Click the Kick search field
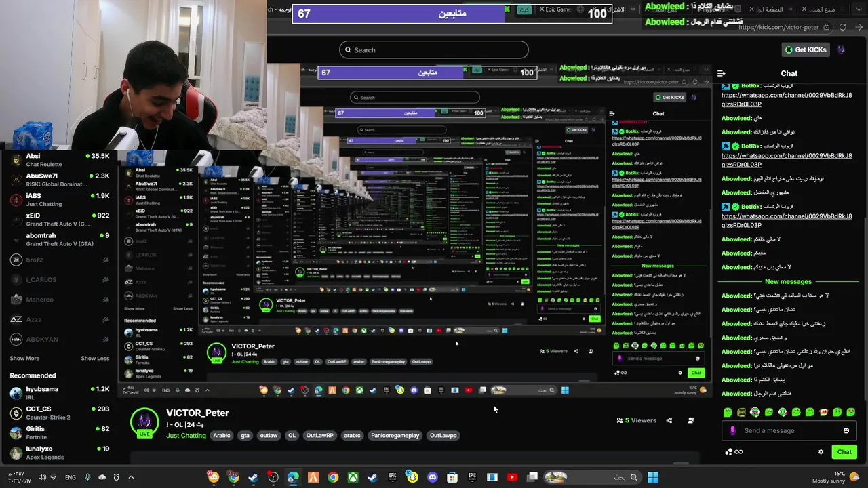The image size is (868, 488). click(x=434, y=50)
